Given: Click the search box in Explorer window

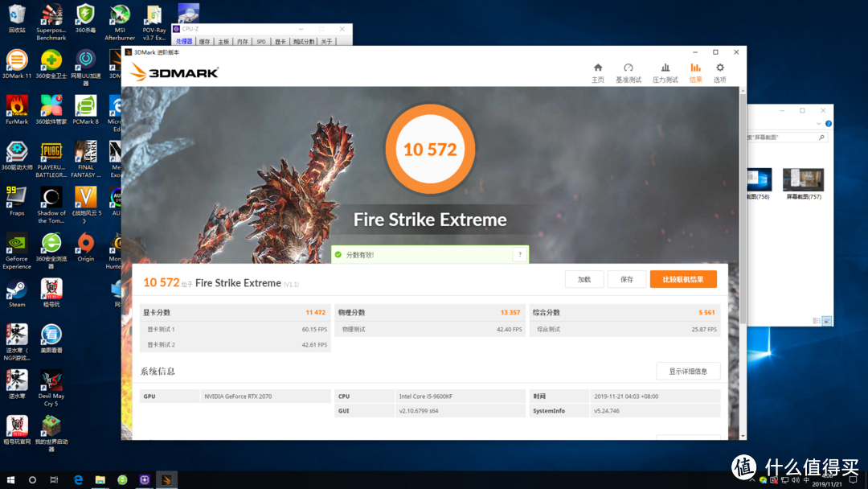Looking at the screenshot, I should 786,138.
